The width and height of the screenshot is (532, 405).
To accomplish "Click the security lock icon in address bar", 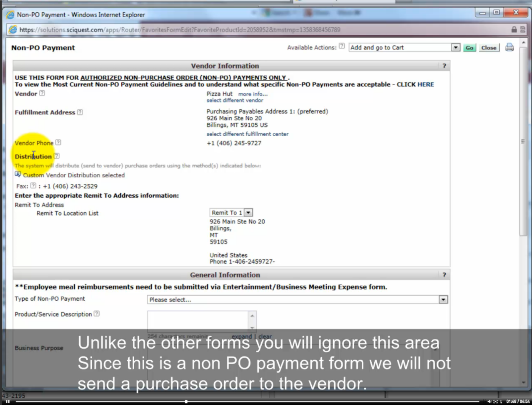I will [514, 29].
